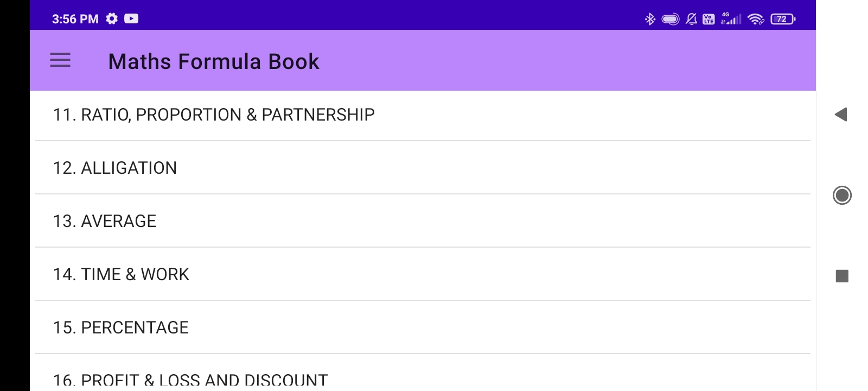Tap the square recent apps button
The height and width of the screenshot is (391, 868).
842,276
